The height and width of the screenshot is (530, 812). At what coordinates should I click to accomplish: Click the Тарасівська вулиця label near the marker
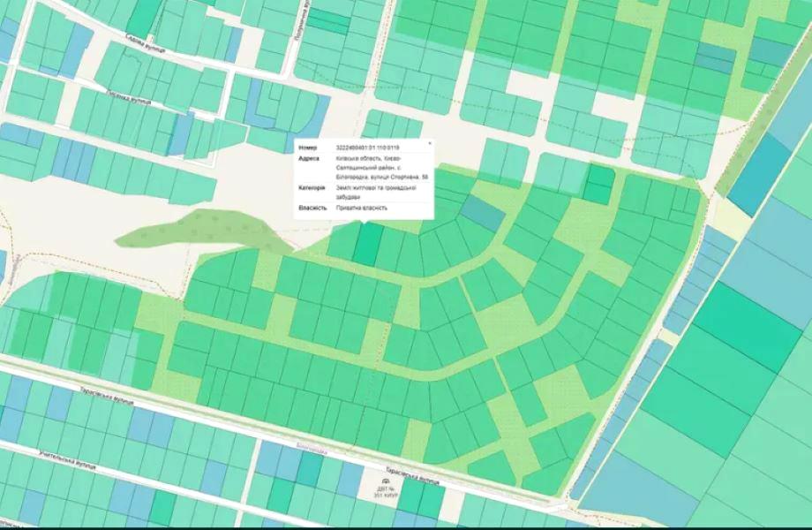pos(412,477)
